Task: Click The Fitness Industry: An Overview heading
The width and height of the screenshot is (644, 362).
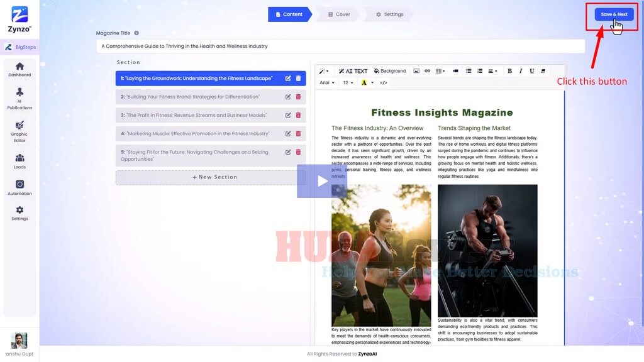Action: pyautogui.click(x=377, y=128)
